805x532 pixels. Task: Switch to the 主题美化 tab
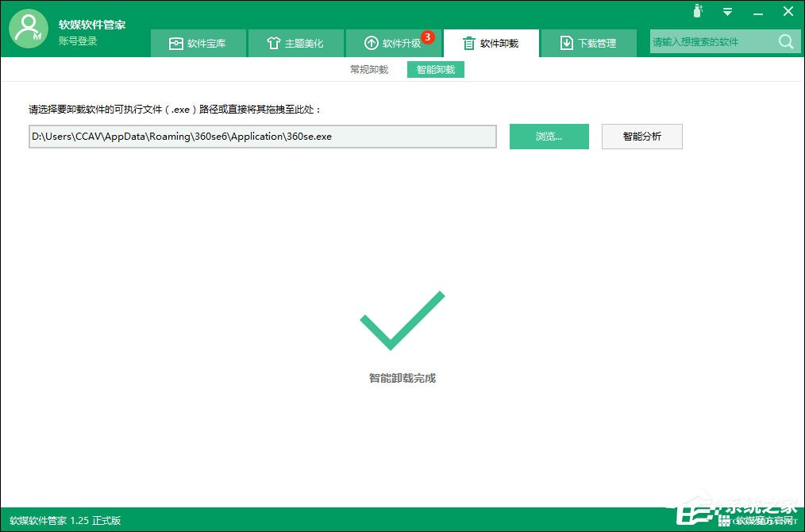295,44
